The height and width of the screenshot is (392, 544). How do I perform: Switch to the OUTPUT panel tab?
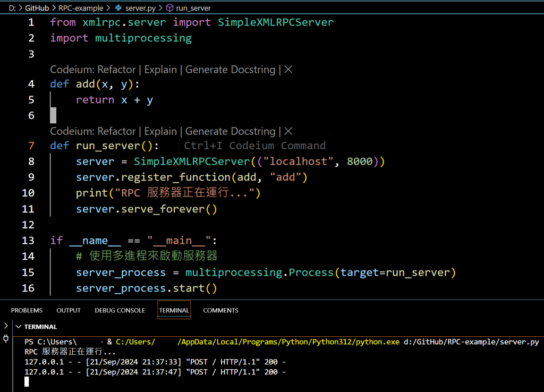69,310
